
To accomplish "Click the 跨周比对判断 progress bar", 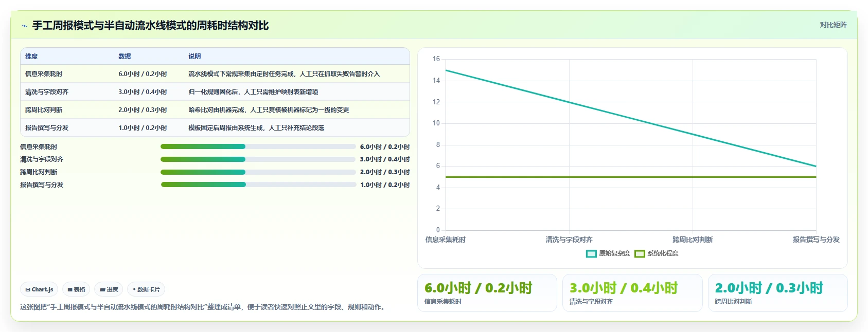I will click(258, 172).
